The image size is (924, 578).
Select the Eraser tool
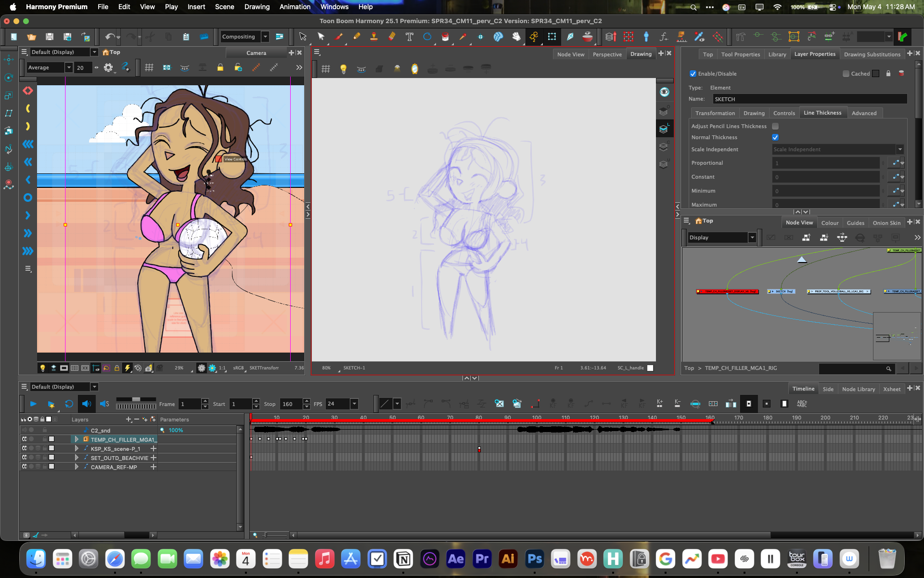click(392, 37)
